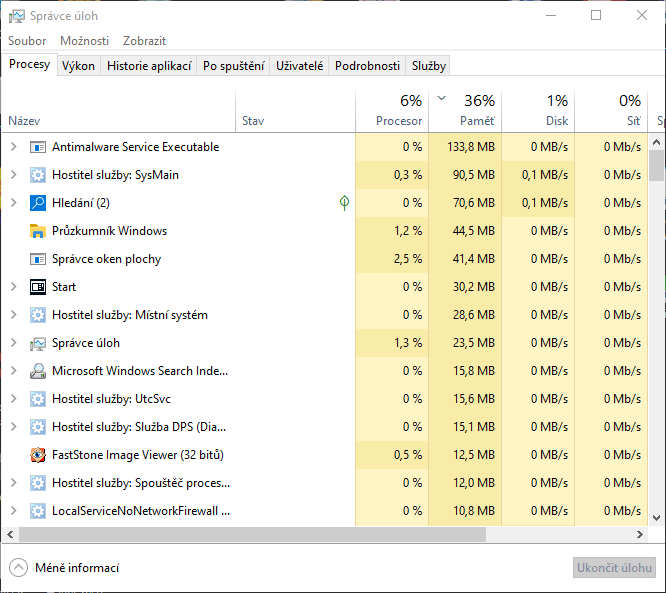The width and height of the screenshot is (666, 593).
Task: Click the Microsoft Windows Search Indexer icon
Action: 38,371
